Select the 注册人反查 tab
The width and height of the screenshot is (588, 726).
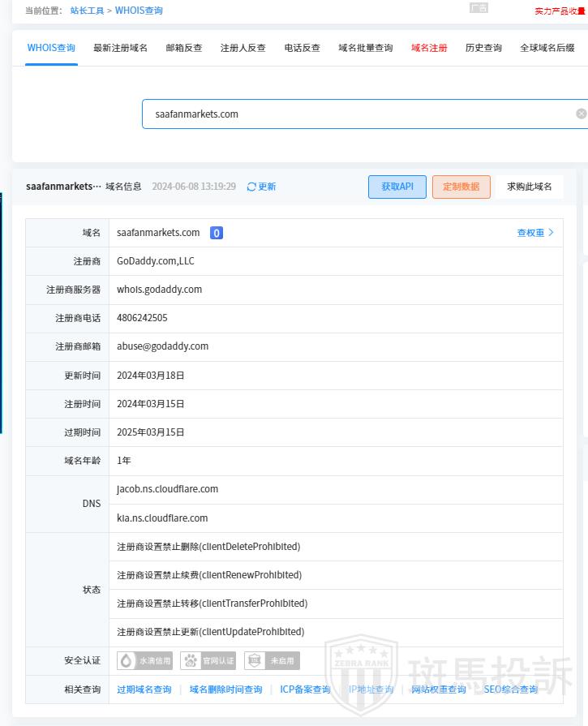click(242, 48)
